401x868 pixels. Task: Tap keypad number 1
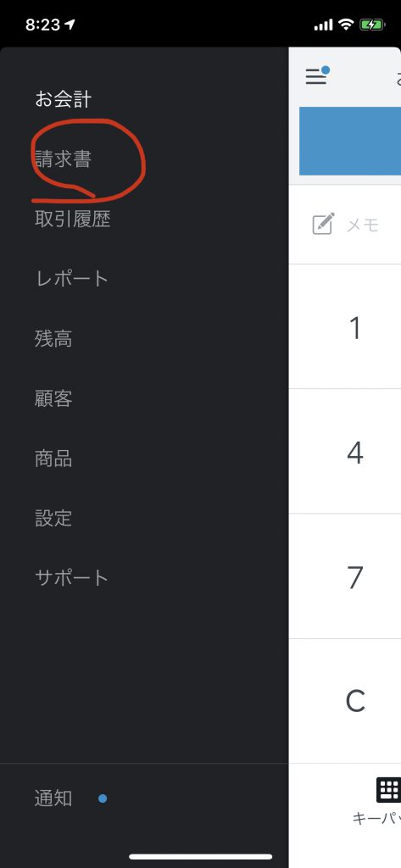click(x=355, y=328)
